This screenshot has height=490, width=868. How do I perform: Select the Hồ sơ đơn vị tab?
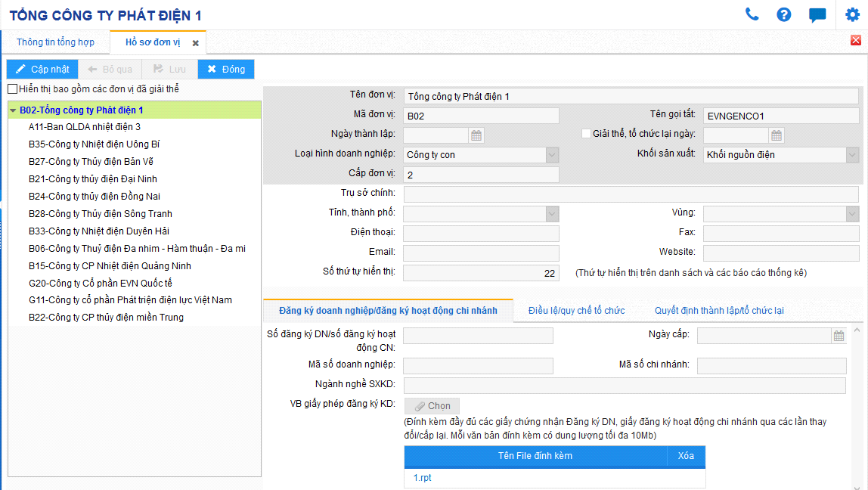click(153, 42)
